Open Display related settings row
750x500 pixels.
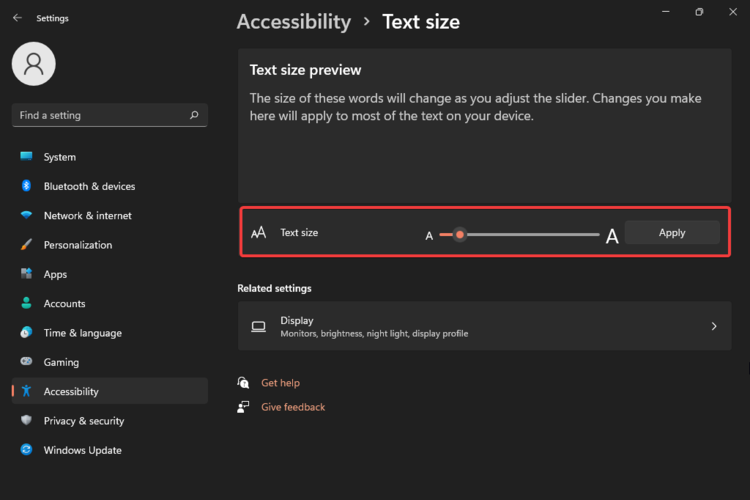(485, 326)
